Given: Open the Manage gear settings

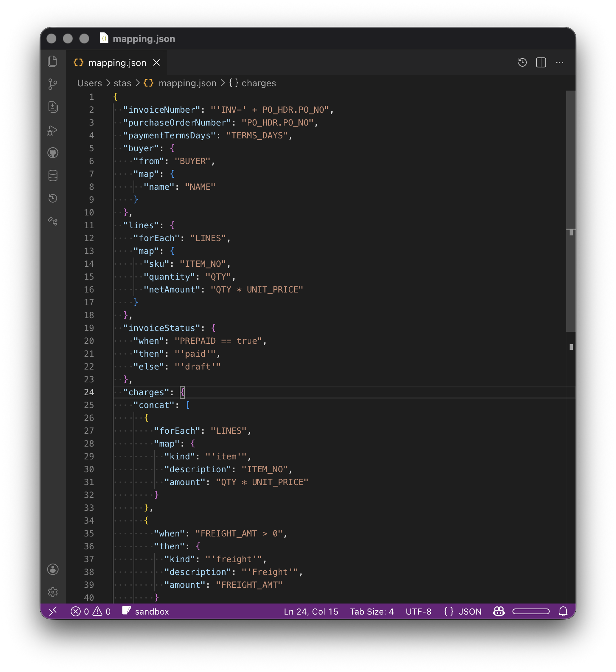Looking at the screenshot, I should (x=53, y=592).
